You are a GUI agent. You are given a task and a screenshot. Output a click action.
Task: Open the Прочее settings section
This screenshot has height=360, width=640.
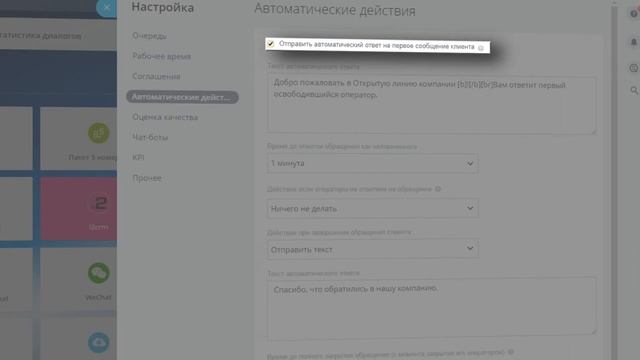pos(147,178)
